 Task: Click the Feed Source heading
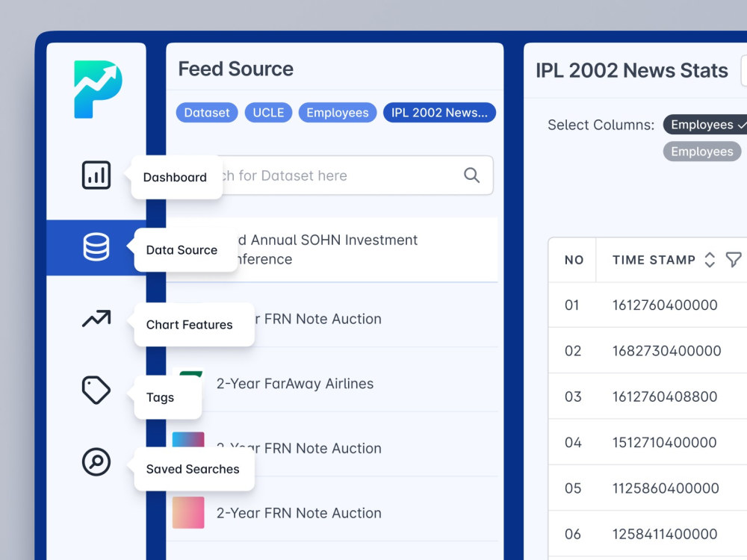[236, 69]
